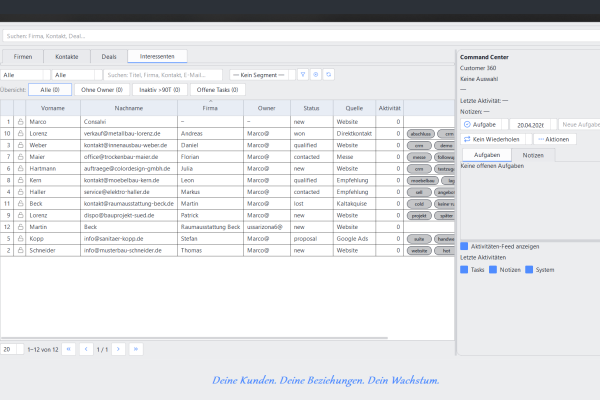600x400 pixels.
Task: Toggle the System activity filter checkbox
Action: coord(529,269)
